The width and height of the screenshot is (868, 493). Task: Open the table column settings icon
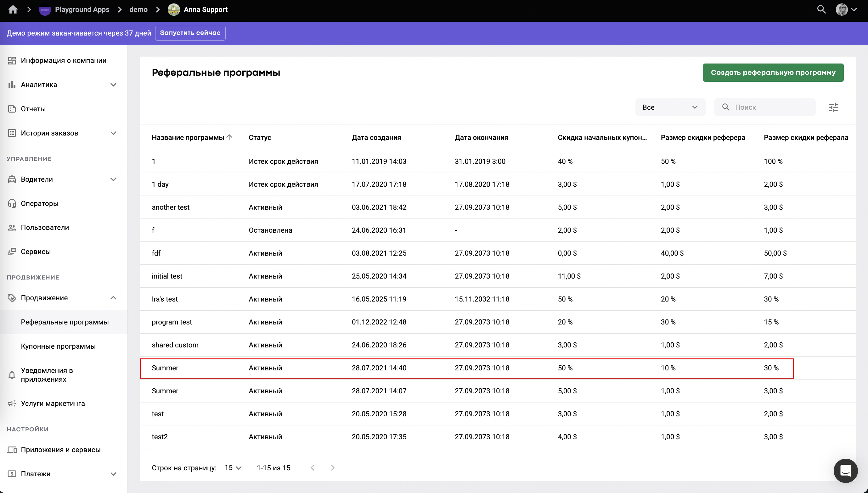[833, 107]
